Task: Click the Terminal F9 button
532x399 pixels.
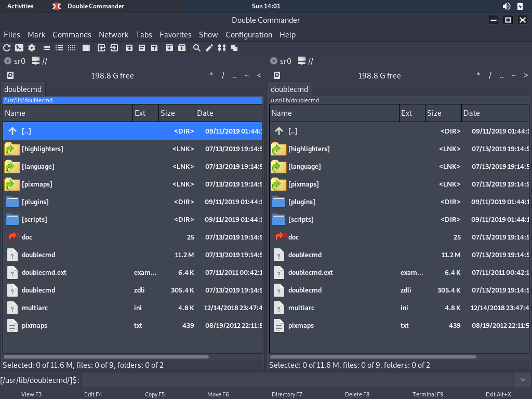Action: pos(428,394)
